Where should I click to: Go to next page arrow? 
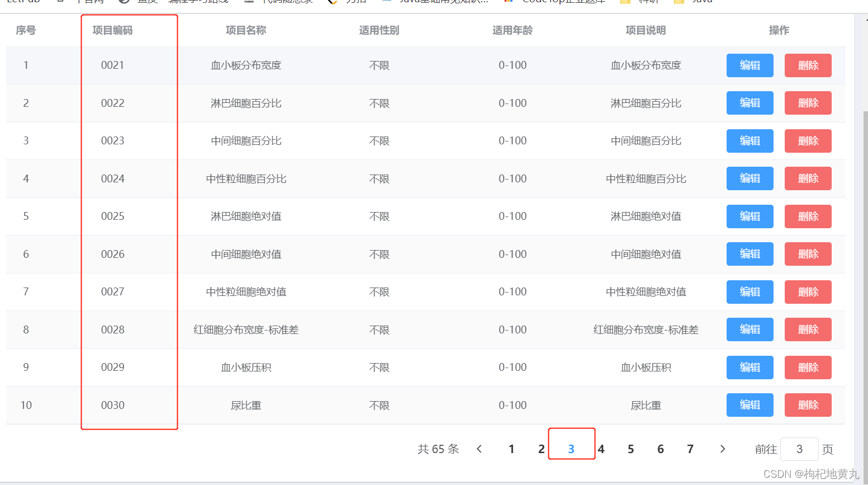click(723, 449)
